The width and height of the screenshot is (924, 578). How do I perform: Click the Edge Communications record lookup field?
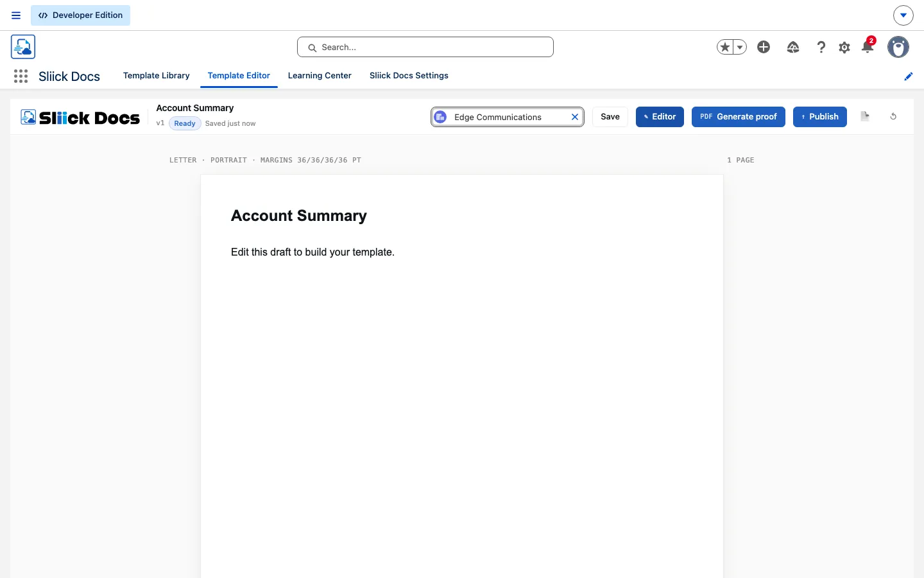point(508,117)
